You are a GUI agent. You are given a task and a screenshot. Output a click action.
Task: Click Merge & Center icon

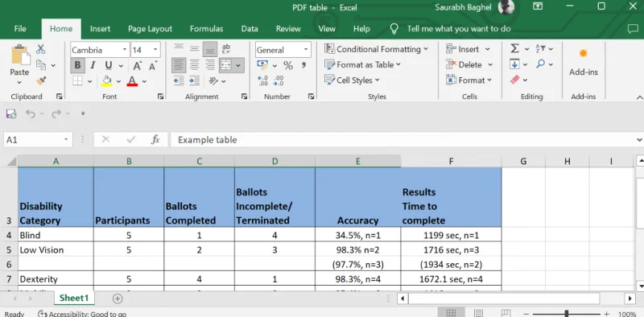[x=226, y=65]
